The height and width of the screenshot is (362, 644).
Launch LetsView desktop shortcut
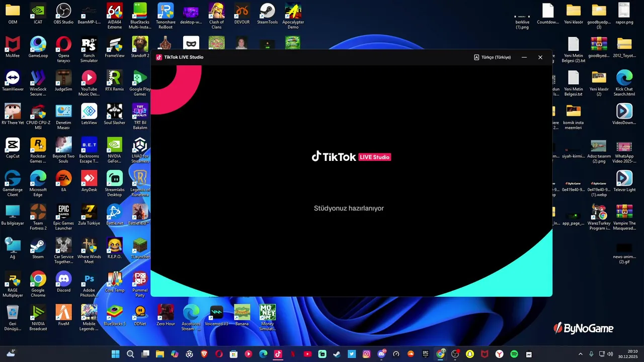(89, 115)
